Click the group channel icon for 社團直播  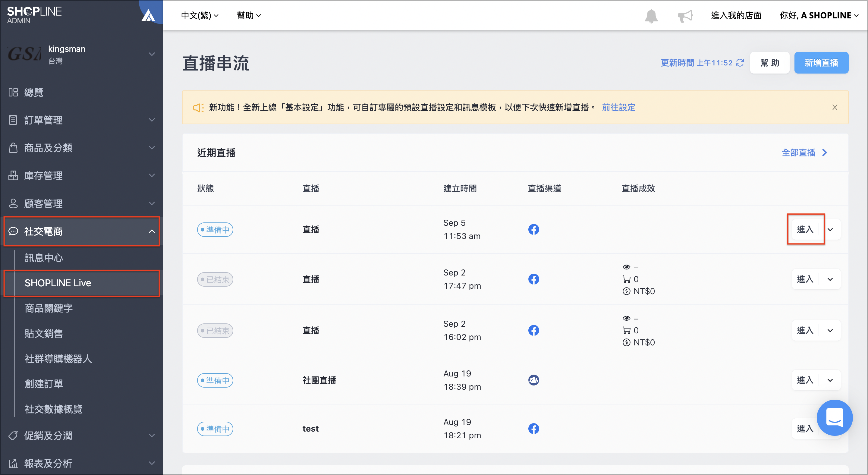[533, 380]
